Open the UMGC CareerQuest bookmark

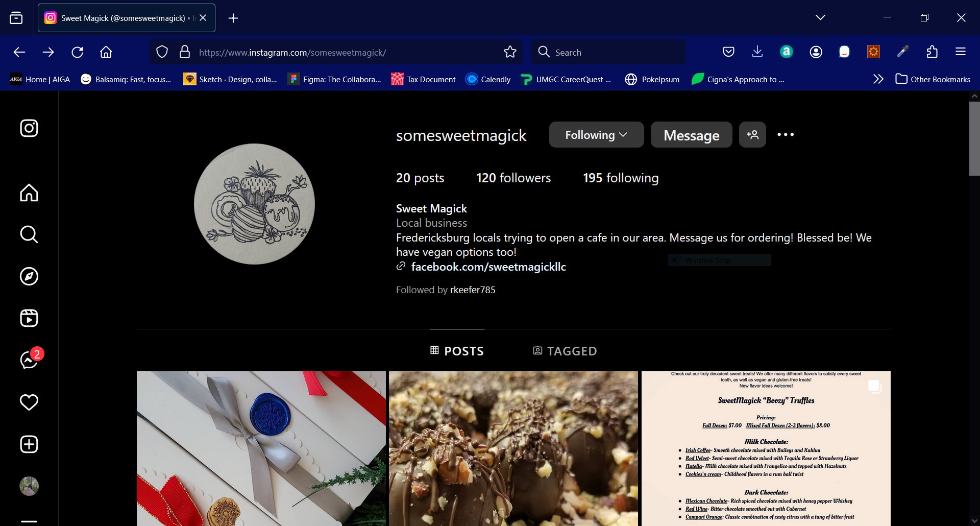(566, 79)
